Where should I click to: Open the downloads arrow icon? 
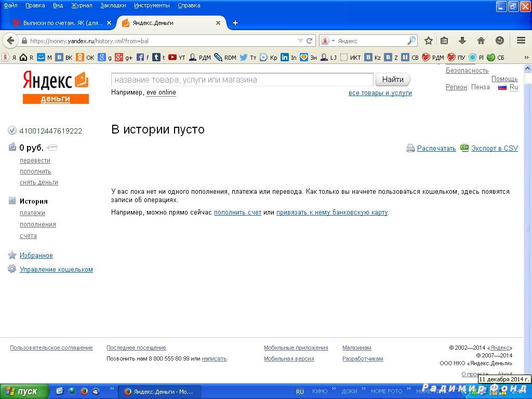click(x=462, y=41)
